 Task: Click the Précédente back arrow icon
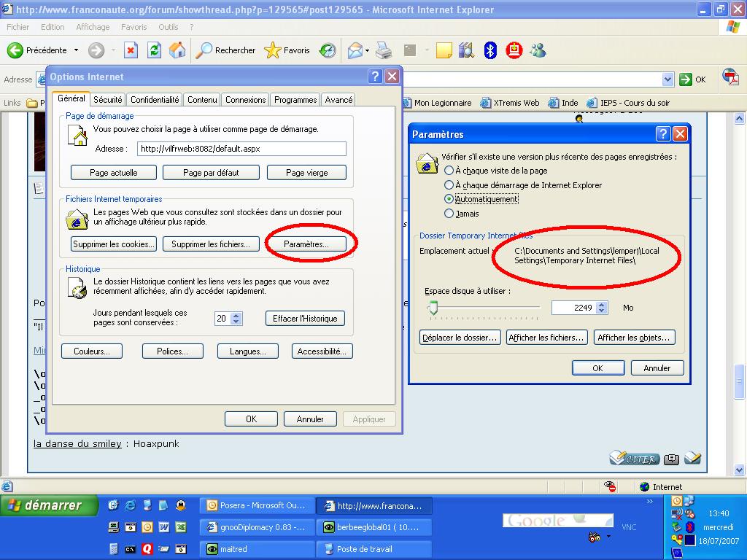coord(15,50)
